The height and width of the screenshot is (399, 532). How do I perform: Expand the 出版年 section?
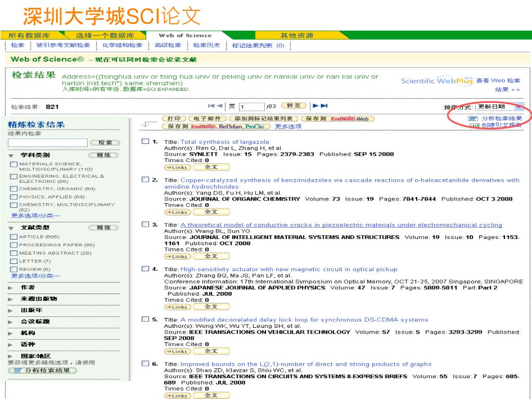[10, 311]
